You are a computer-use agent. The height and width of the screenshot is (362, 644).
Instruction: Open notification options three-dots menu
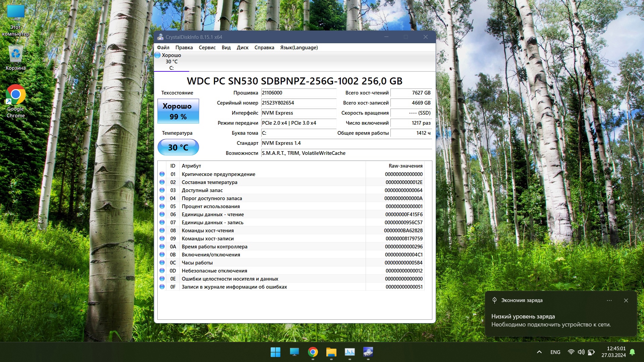[x=609, y=301]
